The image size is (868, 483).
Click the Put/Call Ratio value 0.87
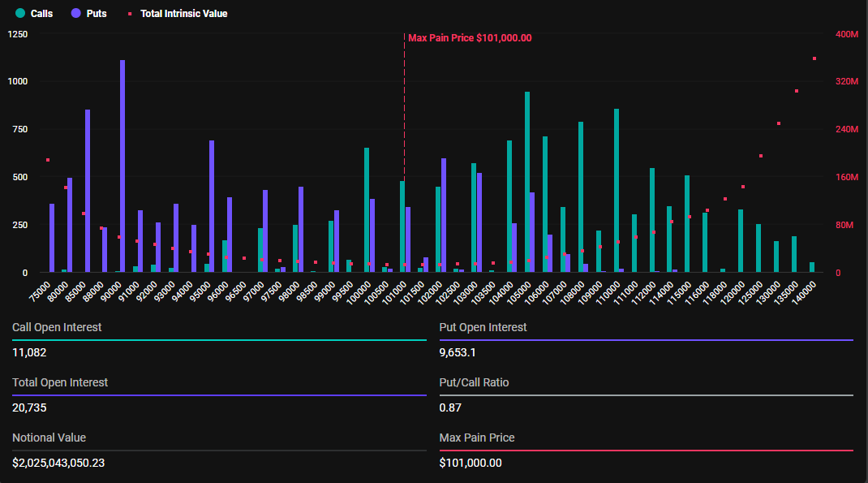[450, 408]
